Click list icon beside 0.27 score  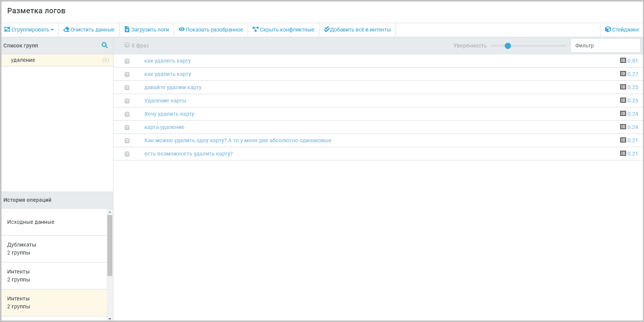(x=623, y=74)
